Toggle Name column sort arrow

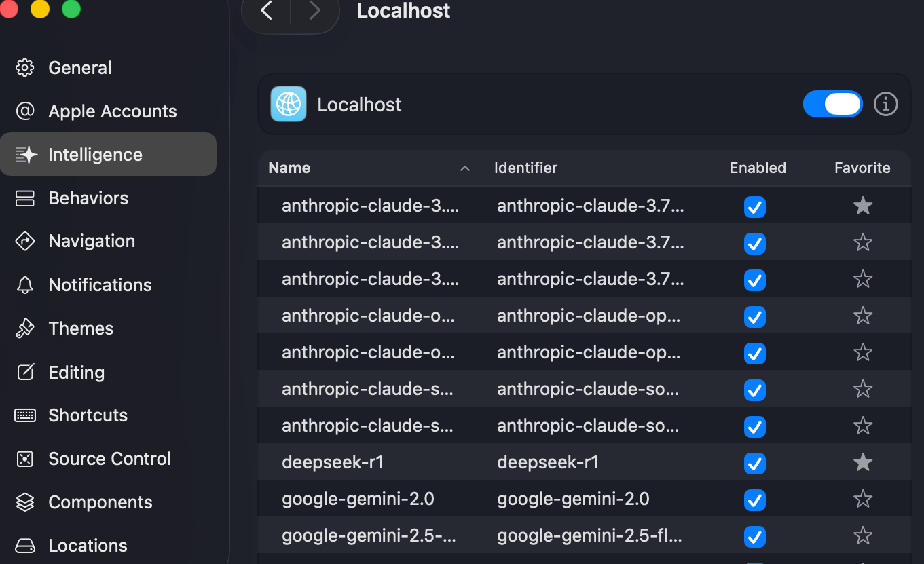(465, 168)
